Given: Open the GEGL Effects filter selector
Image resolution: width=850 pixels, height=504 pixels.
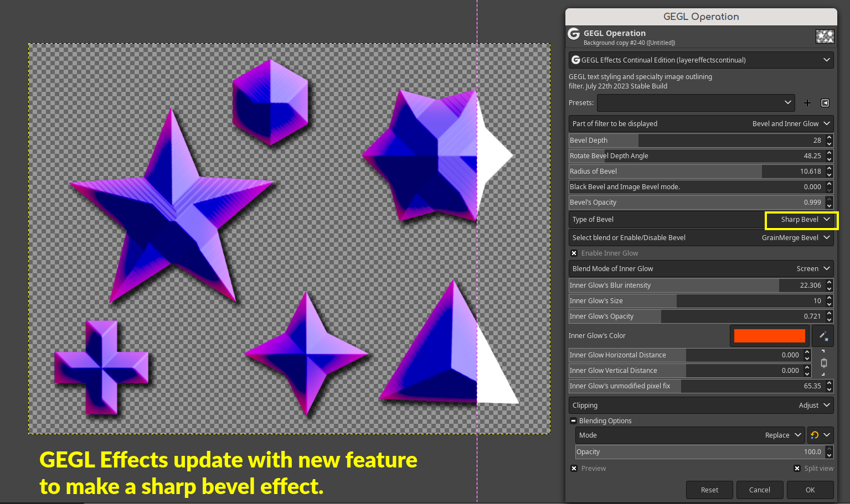Looking at the screenshot, I should [x=701, y=60].
